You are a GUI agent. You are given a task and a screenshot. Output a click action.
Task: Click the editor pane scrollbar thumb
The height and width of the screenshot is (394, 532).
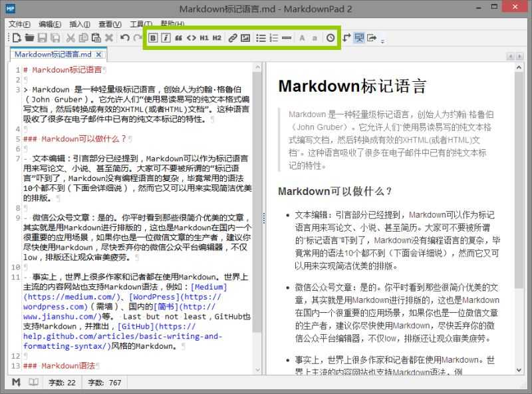[257, 202]
